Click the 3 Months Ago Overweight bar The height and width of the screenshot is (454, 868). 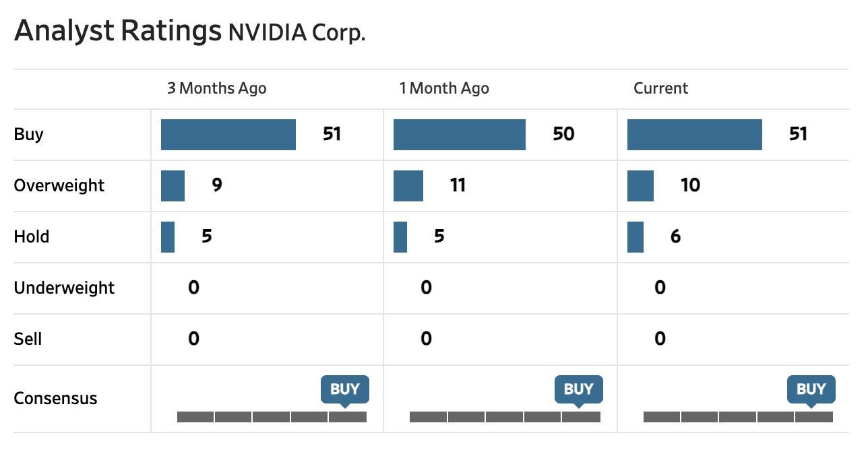[x=173, y=186]
